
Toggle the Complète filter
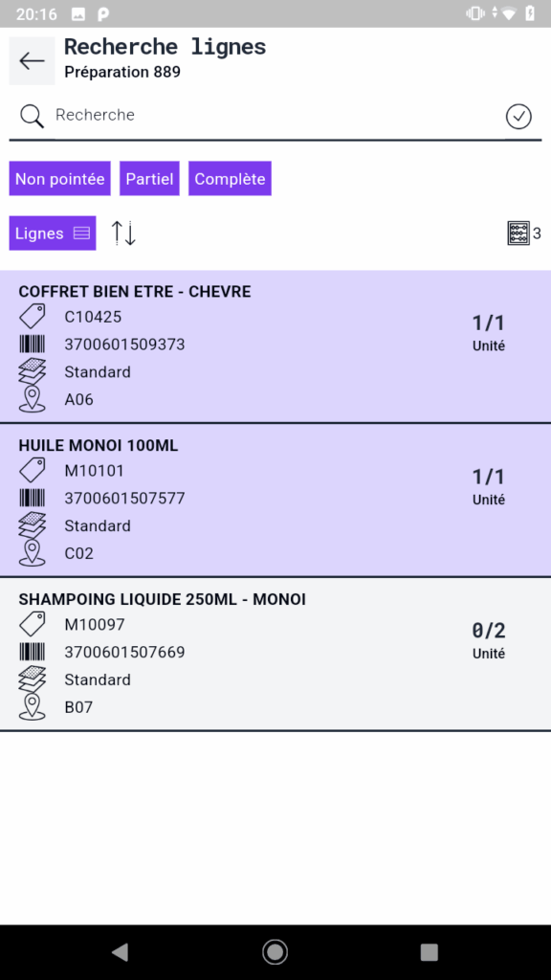(230, 179)
